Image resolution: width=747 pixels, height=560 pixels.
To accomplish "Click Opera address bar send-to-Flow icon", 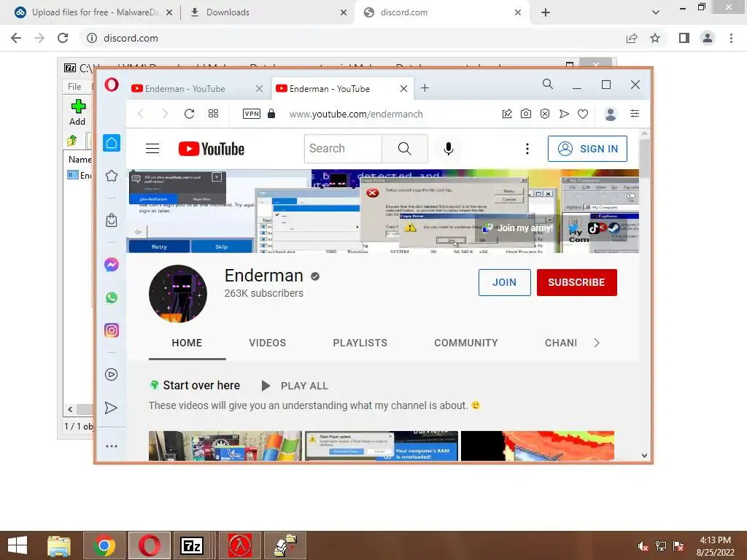I will pyautogui.click(x=564, y=113).
